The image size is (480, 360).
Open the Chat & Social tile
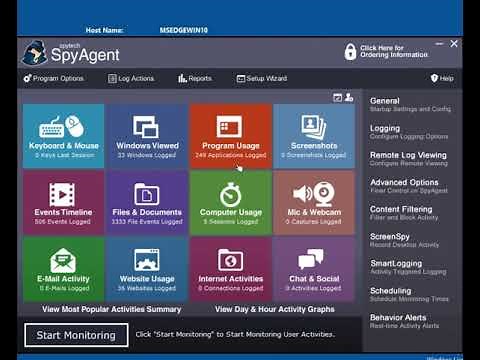click(314, 269)
